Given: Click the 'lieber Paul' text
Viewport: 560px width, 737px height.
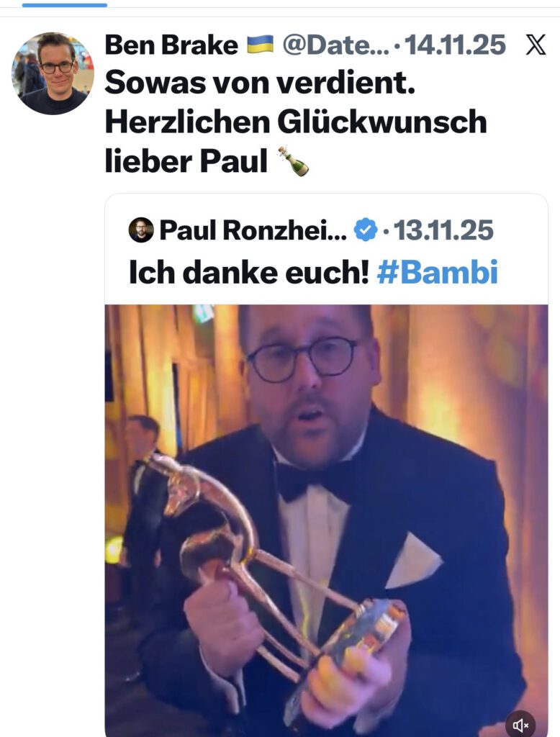Looking at the screenshot, I should click(x=186, y=161).
